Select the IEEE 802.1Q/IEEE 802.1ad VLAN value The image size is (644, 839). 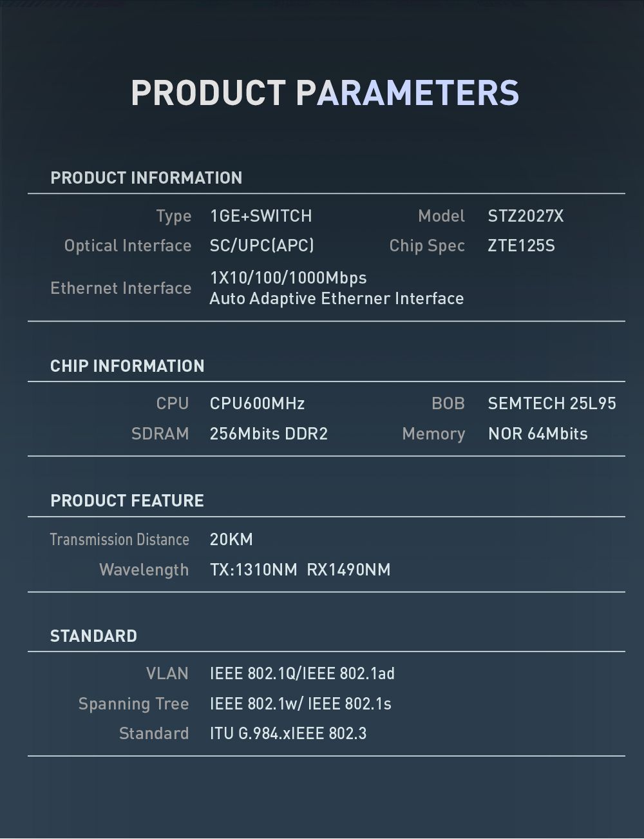coord(302,673)
